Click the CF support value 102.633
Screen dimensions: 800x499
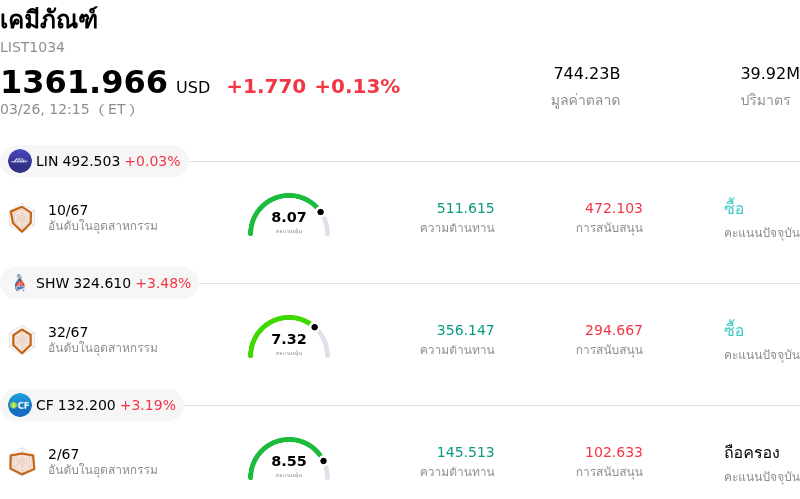pyautogui.click(x=613, y=452)
